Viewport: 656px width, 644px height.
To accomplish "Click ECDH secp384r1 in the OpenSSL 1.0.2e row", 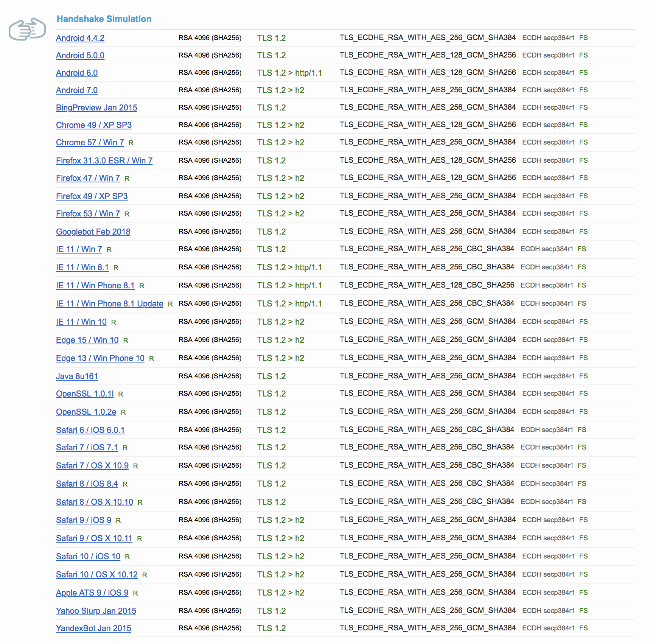I will click(x=548, y=412).
